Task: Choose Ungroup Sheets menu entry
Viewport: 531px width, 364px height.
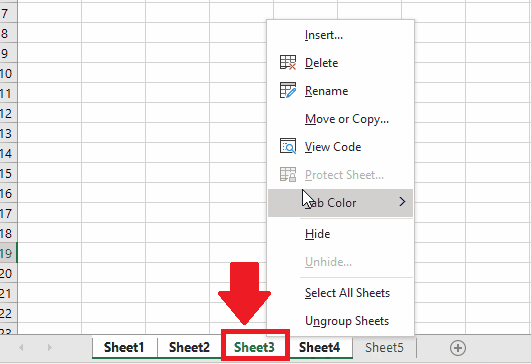Action: [340, 321]
